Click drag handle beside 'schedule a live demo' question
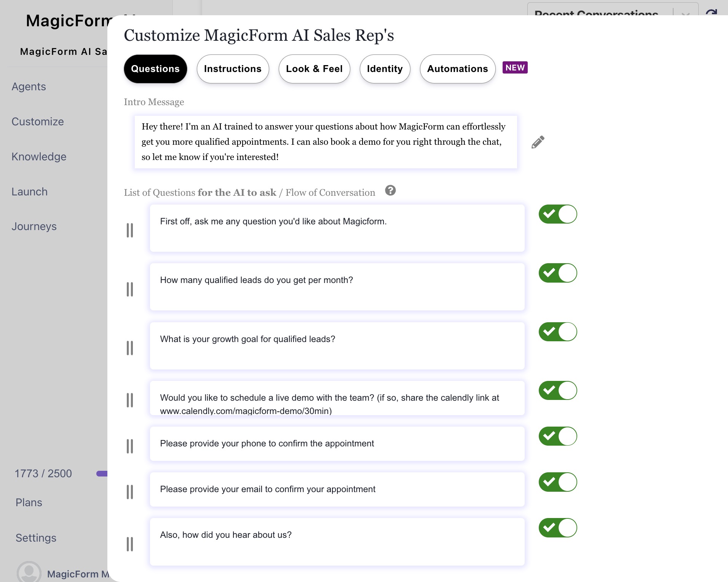Screen dimensions: 728x582 pyautogui.click(x=130, y=400)
